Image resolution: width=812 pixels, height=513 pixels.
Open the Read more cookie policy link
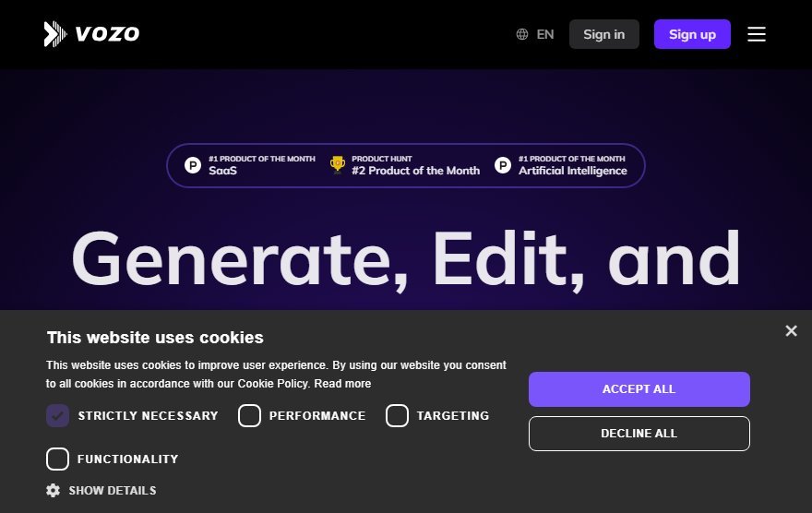tap(342, 384)
